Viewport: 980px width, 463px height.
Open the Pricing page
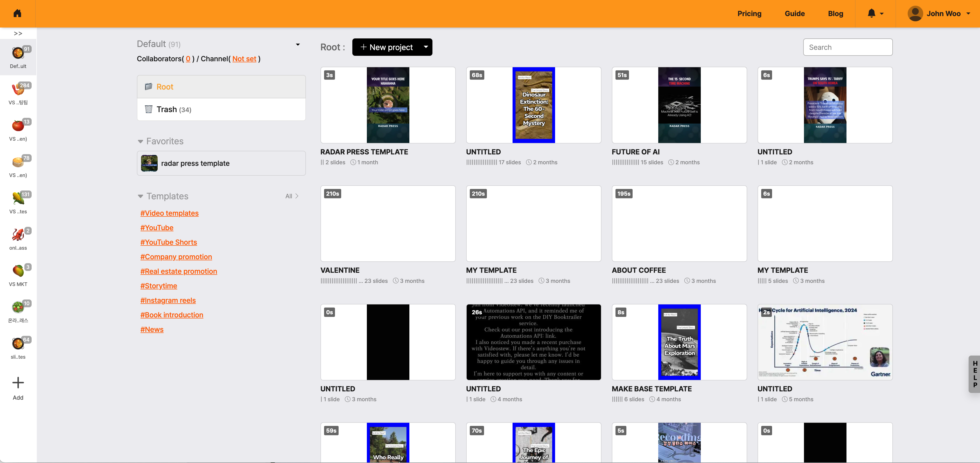(x=749, y=13)
